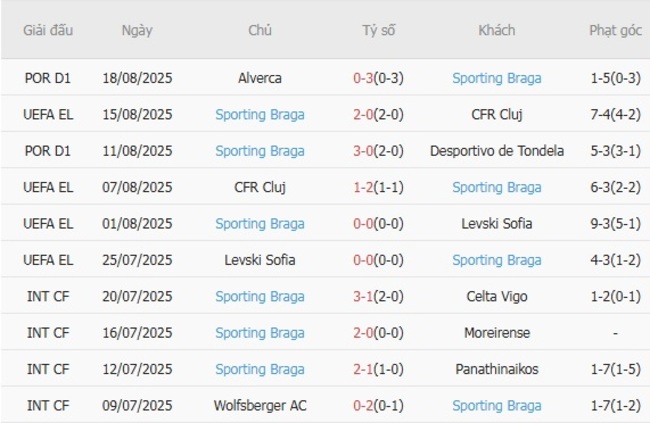Click the 7-4(4-2) corner kick value
The width and height of the screenshot is (650, 423).
coord(615,114)
